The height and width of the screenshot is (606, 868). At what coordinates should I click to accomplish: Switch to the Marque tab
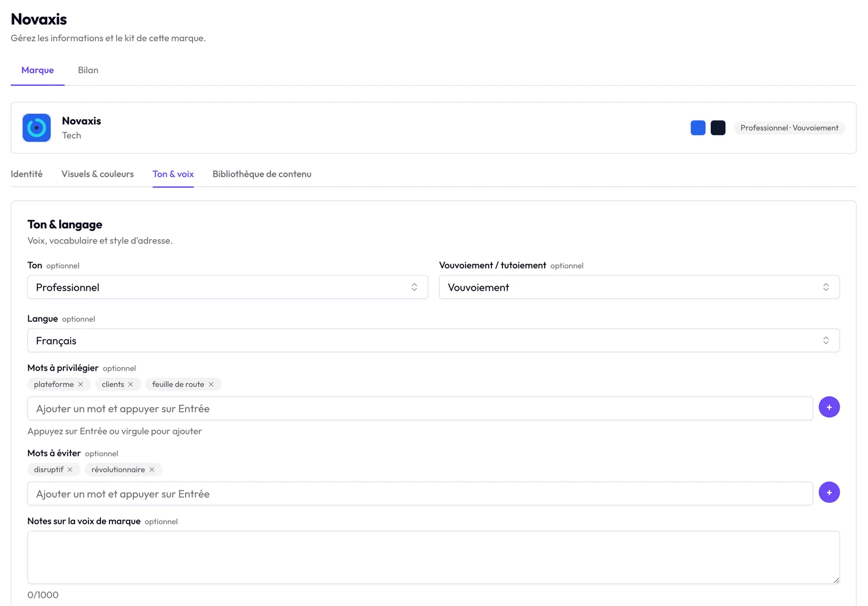pos(37,70)
